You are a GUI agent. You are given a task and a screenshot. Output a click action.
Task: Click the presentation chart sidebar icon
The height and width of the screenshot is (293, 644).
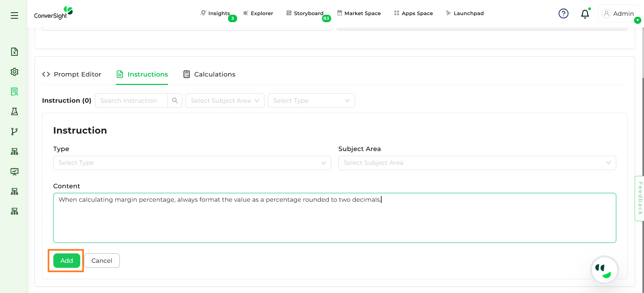coord(14,172)
